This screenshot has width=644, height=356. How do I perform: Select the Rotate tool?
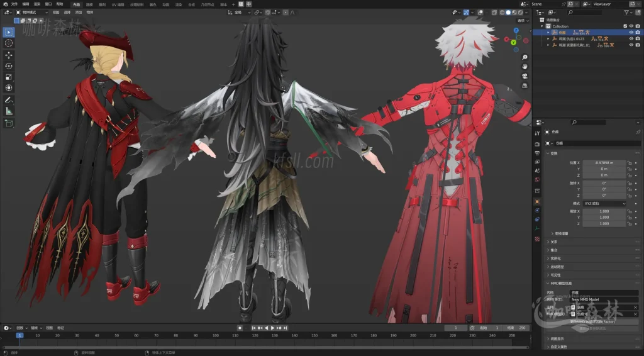click(9, 66)
